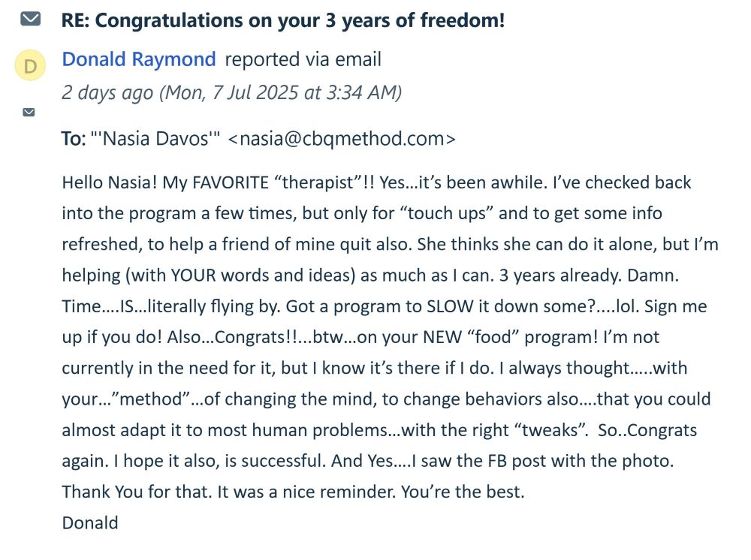Click the "Donald" signature at the bottom
Screen dimensions: 751x560
tap(89, 522)
